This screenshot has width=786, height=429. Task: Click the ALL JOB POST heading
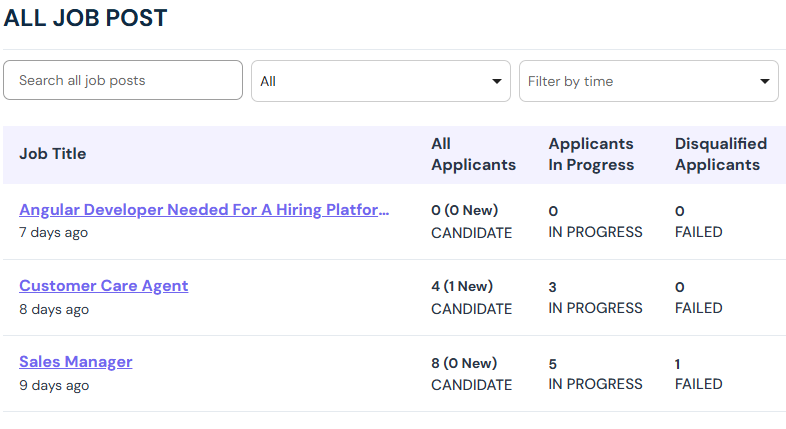pos(85,18)
